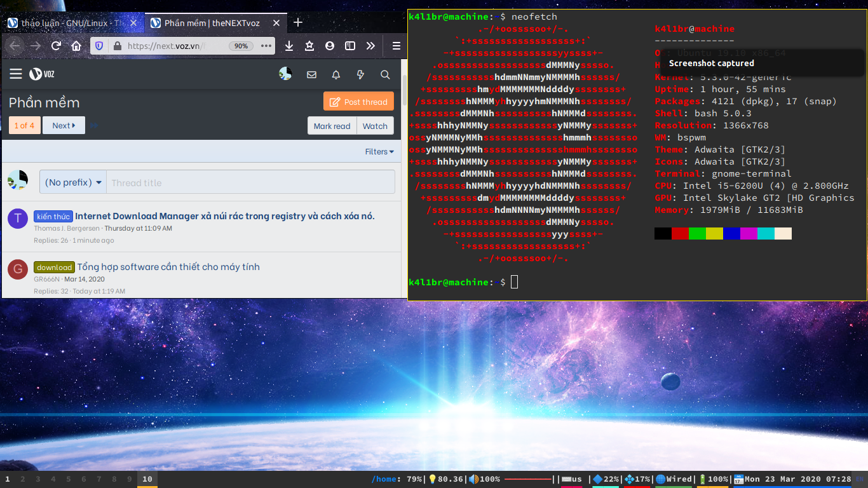The height and width of the screenshot is (488, 868).
Task: Open the Firefox downloads panel
Action: tap(289, 46)
